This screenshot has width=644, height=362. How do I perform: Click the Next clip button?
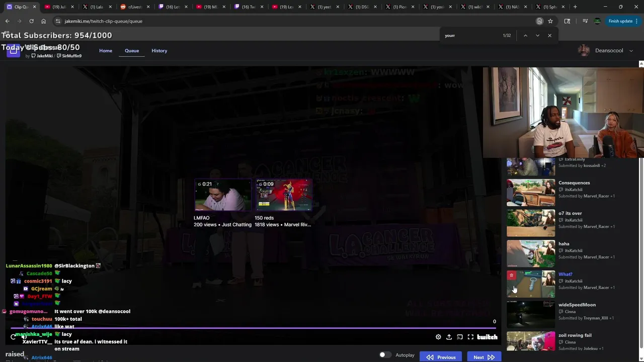pyautogui.click(x=484, y=357)
